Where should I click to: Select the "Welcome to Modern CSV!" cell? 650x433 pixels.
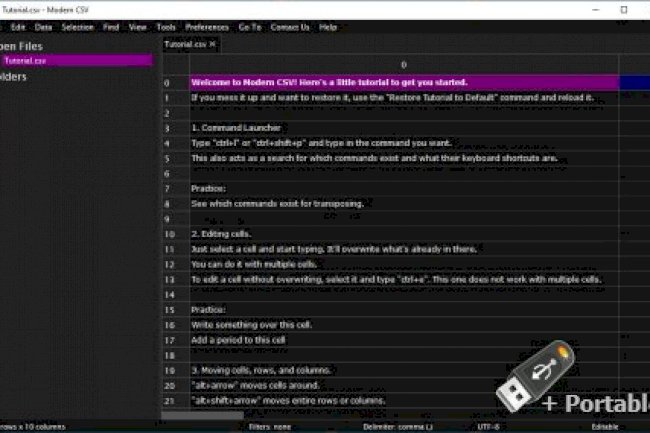pyautogui.click(x=404, y=82)
